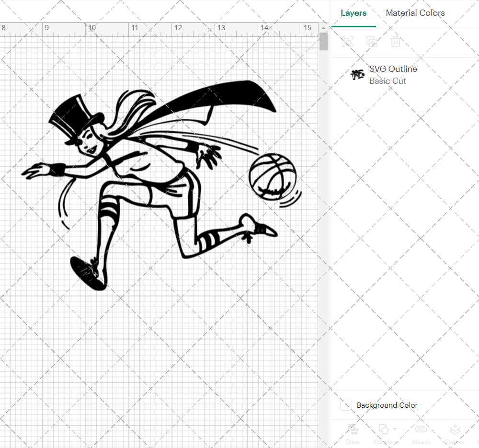The height and width of the screenshot is (448, 479).
Task: Delete selection with the trash icon
Action: (395, 42)
